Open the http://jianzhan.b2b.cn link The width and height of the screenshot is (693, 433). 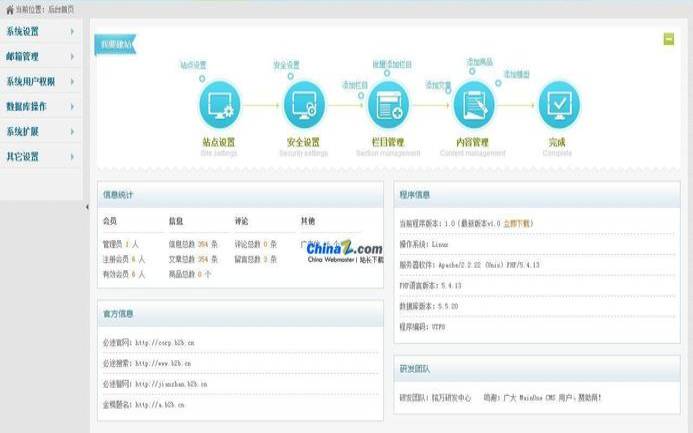tap(170, 384)
